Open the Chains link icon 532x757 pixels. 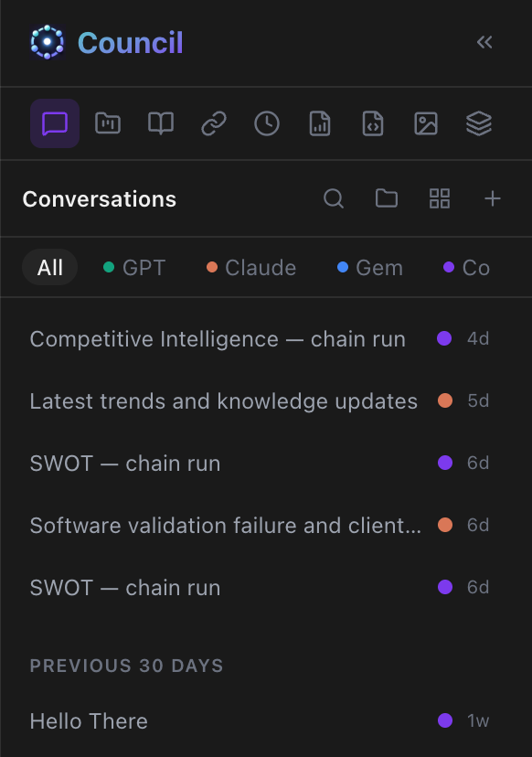tap(213, 123)
